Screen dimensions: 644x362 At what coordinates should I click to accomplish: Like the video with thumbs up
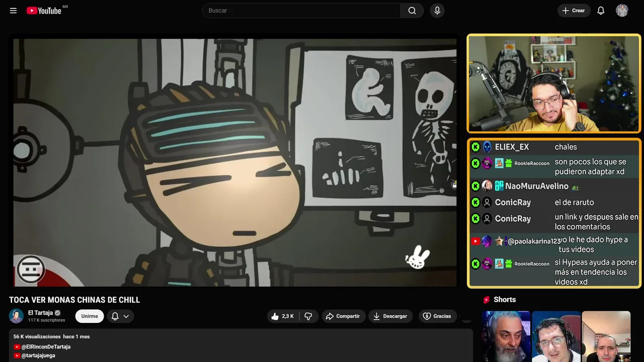click(283, 316)
